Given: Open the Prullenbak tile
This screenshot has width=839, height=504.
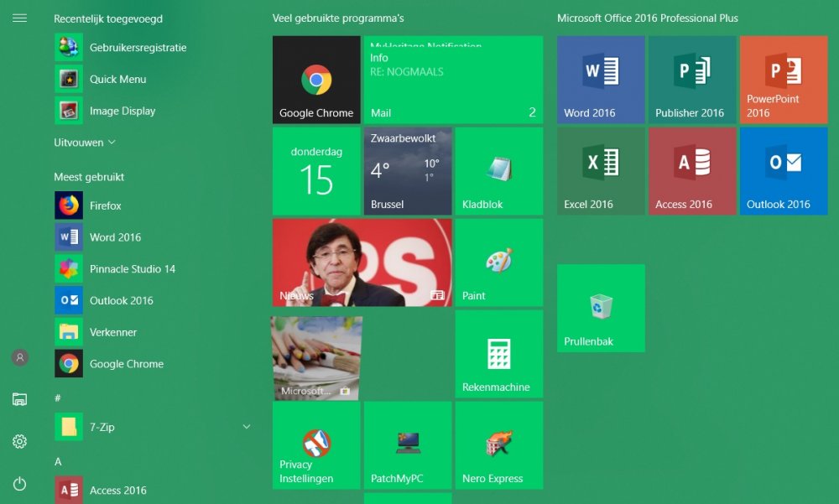Looking at the screenshot, I should coord(601,308).
